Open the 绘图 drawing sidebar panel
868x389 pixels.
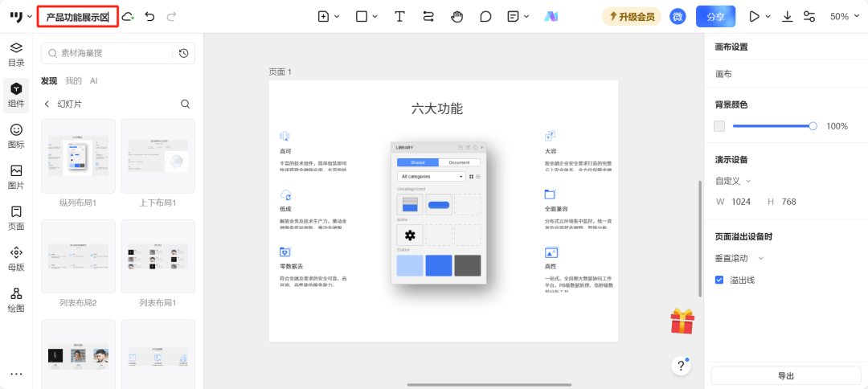coord(16,300)
